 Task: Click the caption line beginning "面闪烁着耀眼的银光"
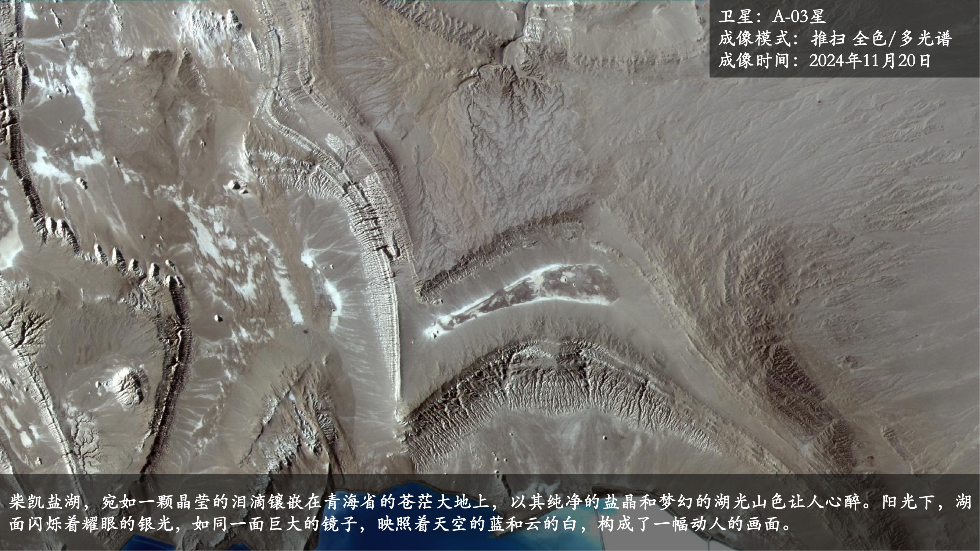[x=401, y=524]
